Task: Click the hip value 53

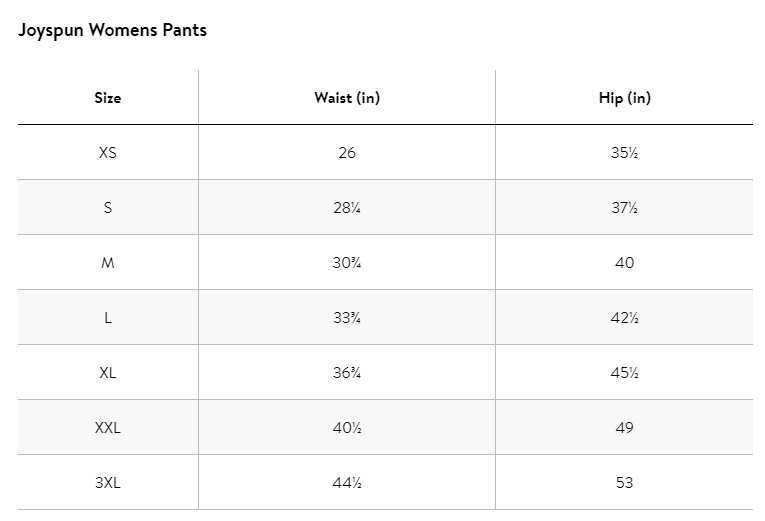Action: tap(624, 483)
